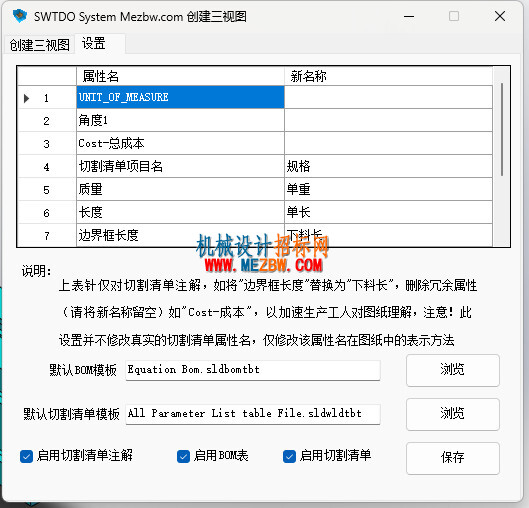This screenshot has height=508, width=529.
Task: Click the 默认切割清单模板 path field
Action: 253,414
